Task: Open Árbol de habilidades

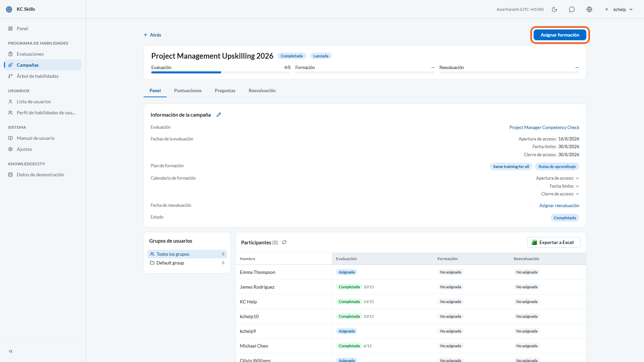Action: 43,76
